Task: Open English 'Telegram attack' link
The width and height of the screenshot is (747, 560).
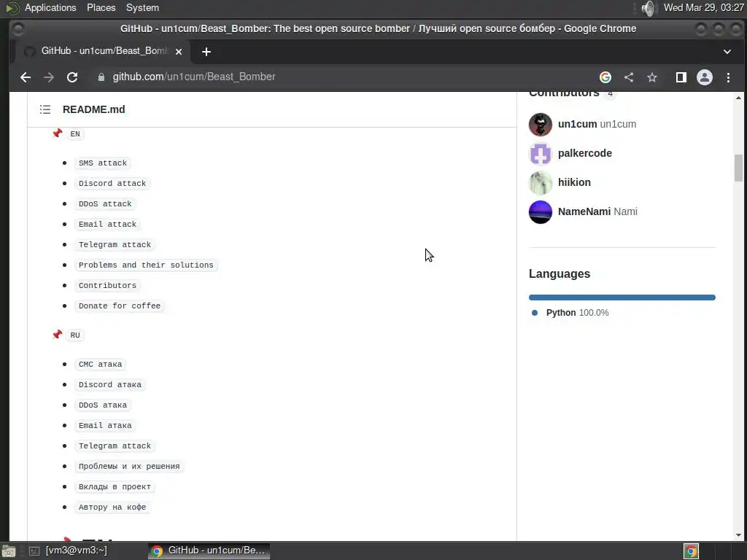Action: 115,245
